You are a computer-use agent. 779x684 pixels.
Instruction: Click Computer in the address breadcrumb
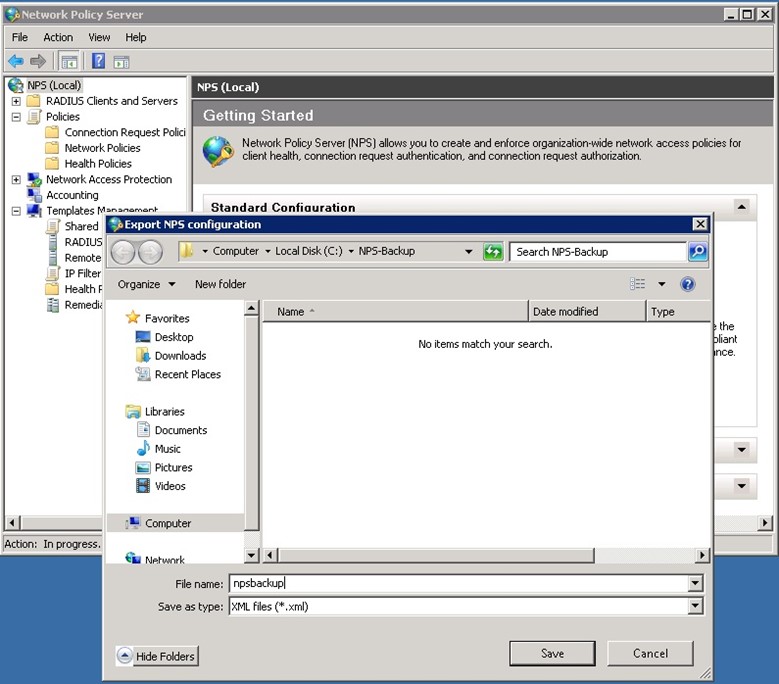click(x=235, y=251)
